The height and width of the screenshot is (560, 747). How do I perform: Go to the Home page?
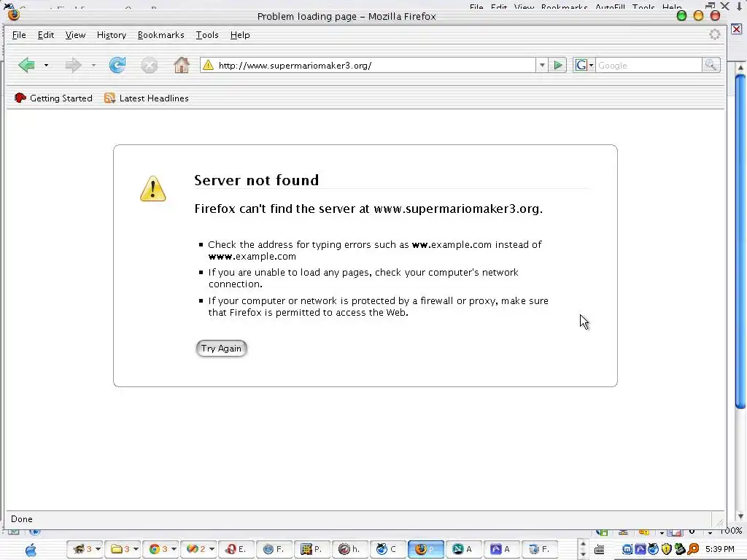(x=182, y=65)
